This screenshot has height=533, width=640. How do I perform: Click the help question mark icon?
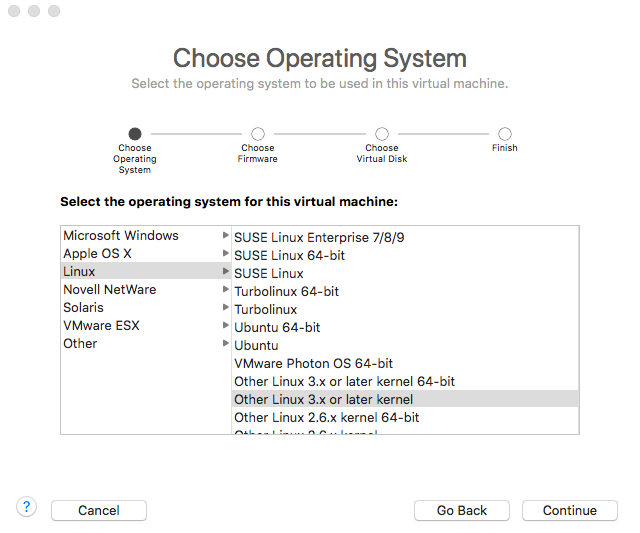[x=27, y=507]
